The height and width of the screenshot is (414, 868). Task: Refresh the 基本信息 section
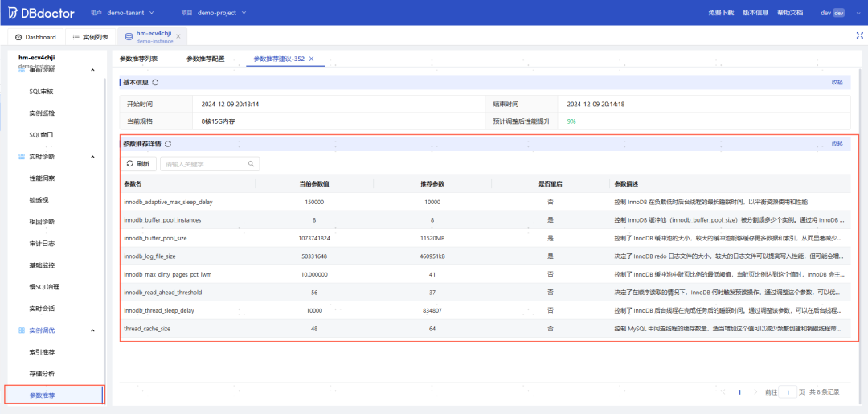tap(156, 83)
